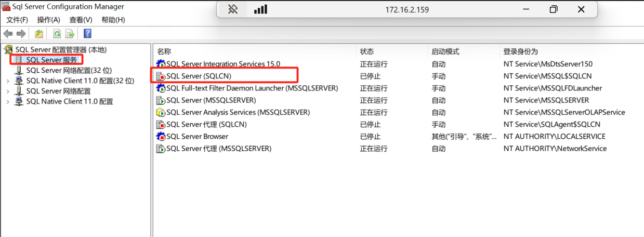Click the Refresh toolbar icon
This screenshot has height=237, width=644.
point(57,34)
